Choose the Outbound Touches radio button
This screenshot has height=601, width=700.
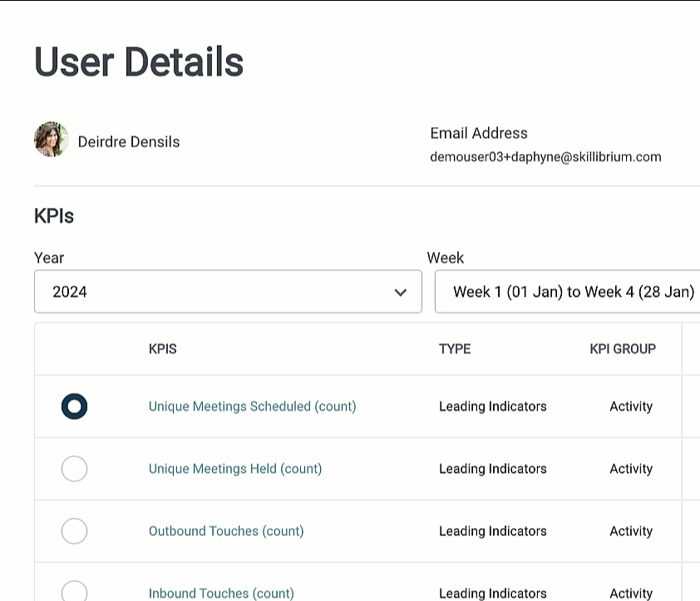tap(74, 531)
